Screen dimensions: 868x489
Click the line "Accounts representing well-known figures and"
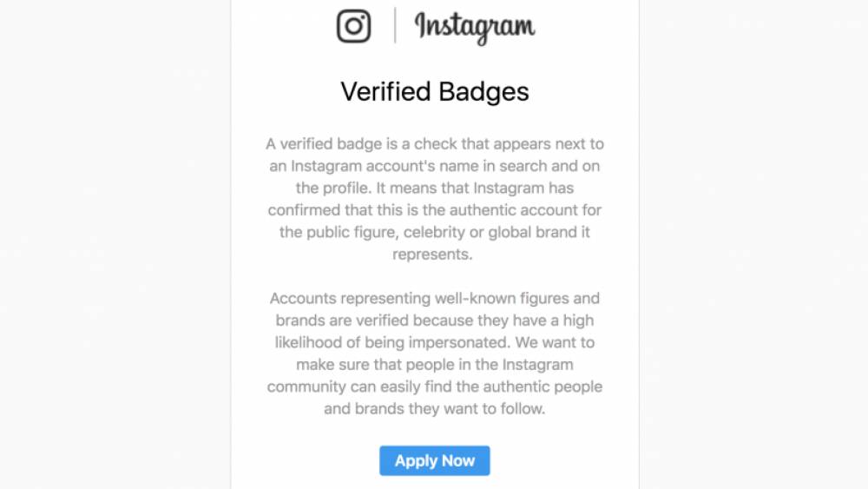[x=435, y=299]
